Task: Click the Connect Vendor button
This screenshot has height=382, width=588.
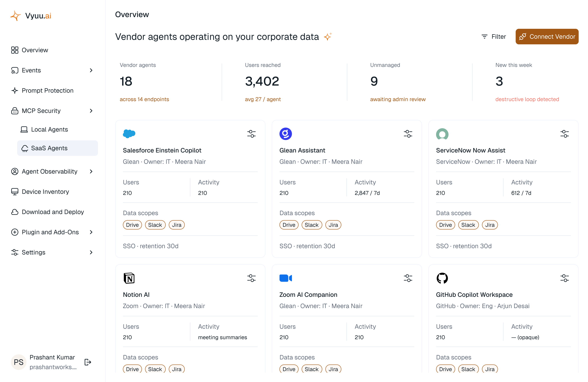Action: click(547, 37)
